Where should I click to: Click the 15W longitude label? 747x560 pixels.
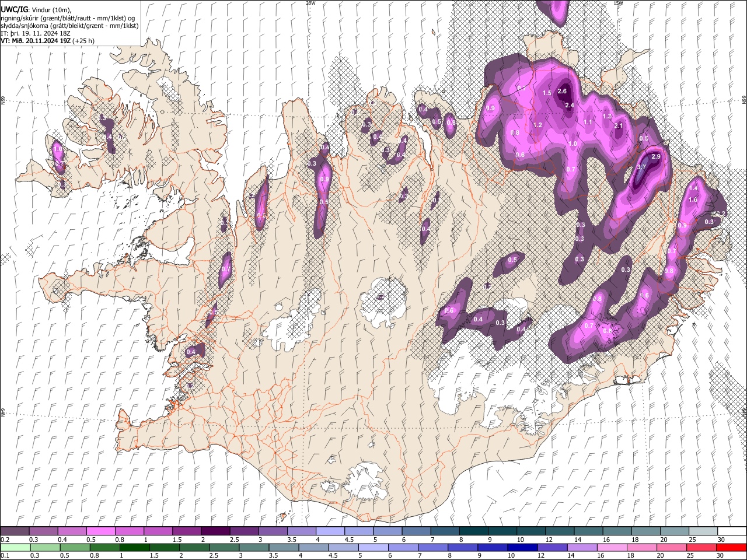(x=618, y=3)
